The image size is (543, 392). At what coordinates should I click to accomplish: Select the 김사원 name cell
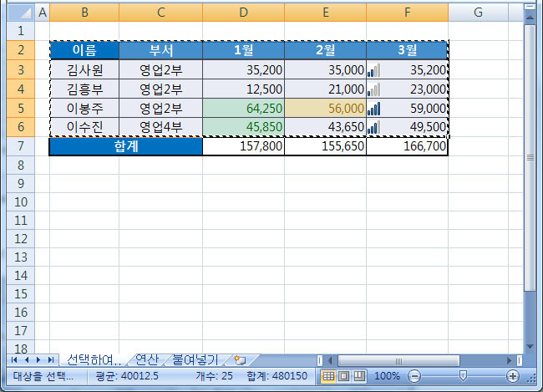84,69
